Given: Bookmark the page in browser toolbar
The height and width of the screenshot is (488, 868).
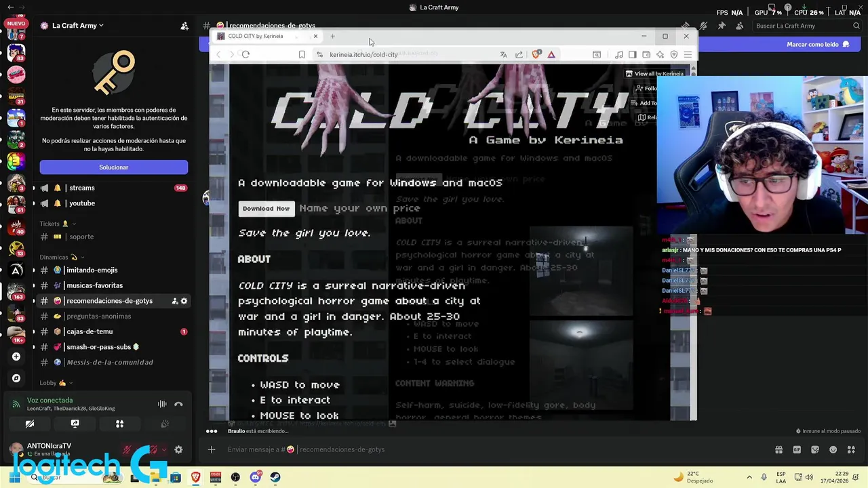Looking at the screenshot, I should click(302, 54).
